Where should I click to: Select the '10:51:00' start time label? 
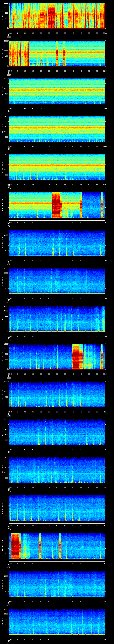tap(9, 109)
